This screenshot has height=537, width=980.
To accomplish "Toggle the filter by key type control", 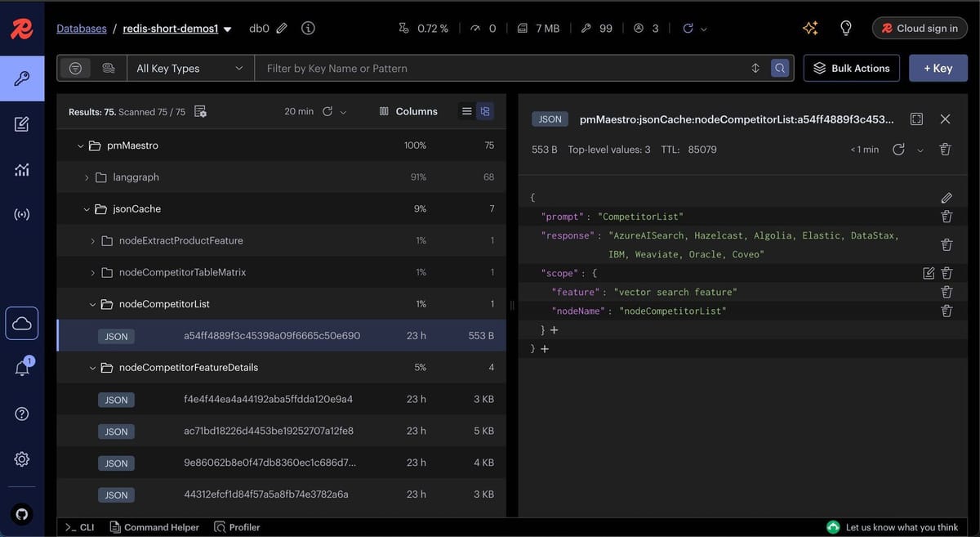I will (75, 68).
